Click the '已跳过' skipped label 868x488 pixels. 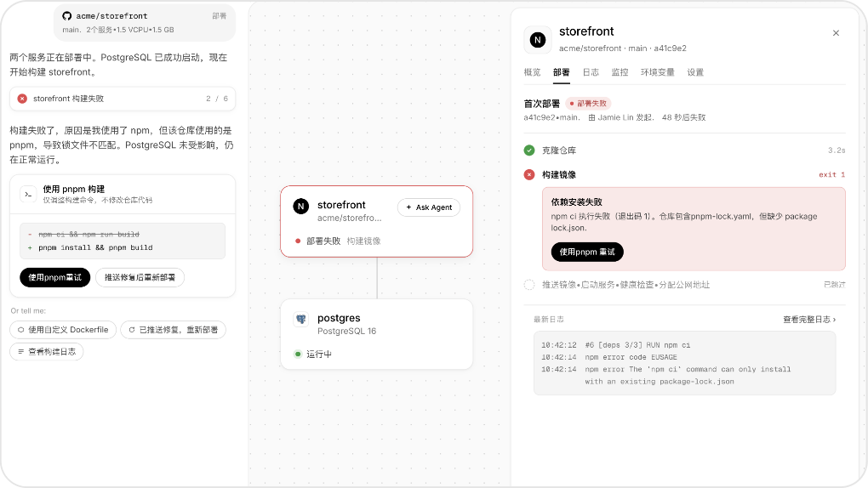point(835,285)
